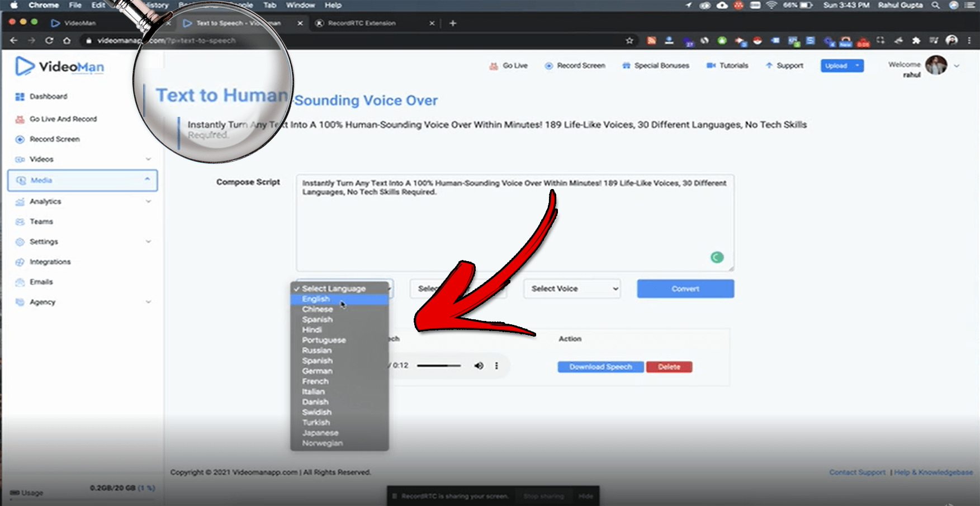Screen dimensions: 980x506
Task: Choose English from language list
Action: pyautogui.click(x=339, y=299)
